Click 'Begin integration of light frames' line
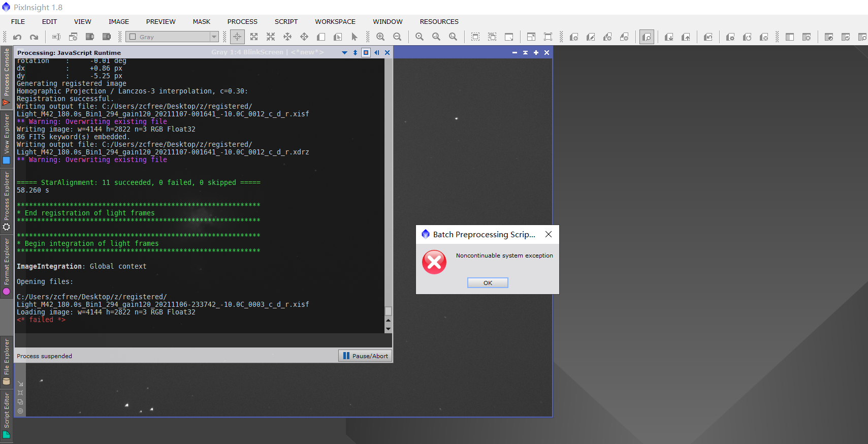The image size is (868, 444). pyautogui.click(x=88, y=243)
